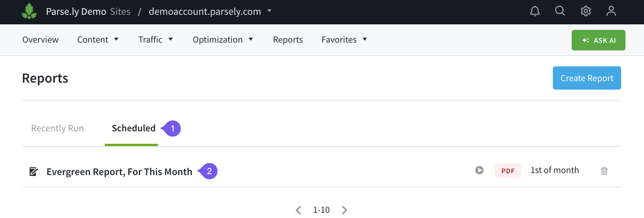Edit the Evergreen Report with pencil icon
This screenshot has width=644, height=218.
(x=34, y=172)
